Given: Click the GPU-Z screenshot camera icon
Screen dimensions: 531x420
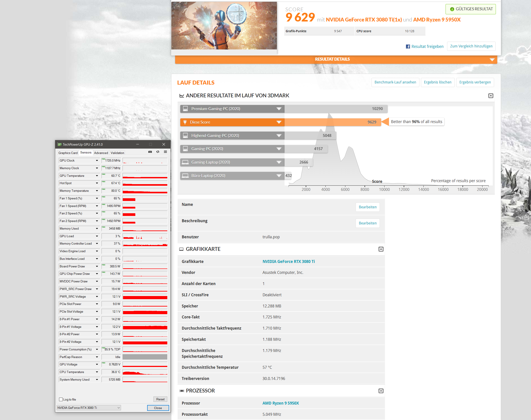Looking at the screenshot, I should (x=150, y=152).
